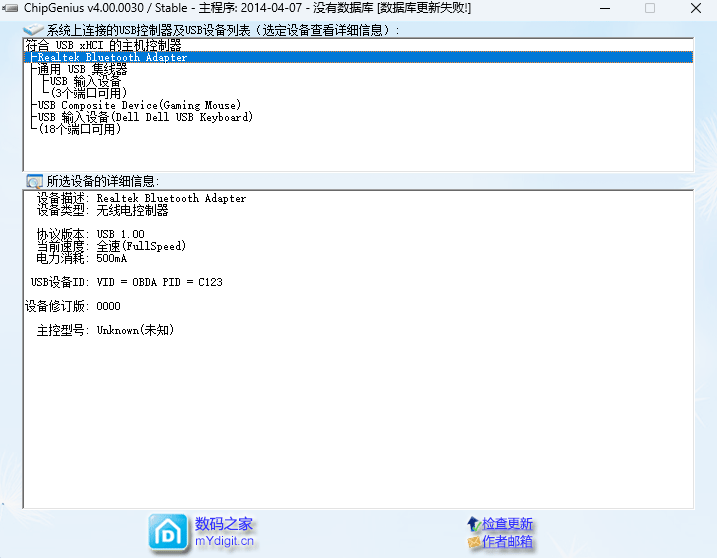Open the 检查更新 link
Screen dimensions: 717x558
tap(507, 524)
